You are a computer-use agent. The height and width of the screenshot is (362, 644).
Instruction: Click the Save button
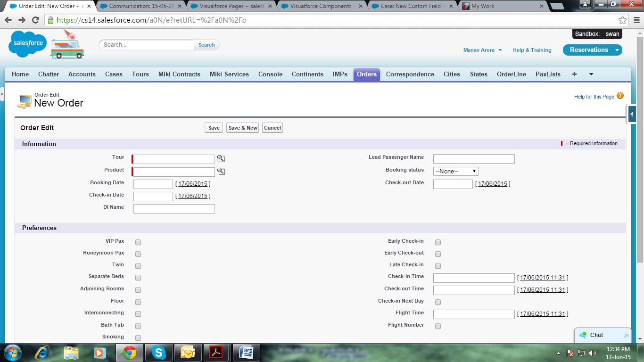point(214,128)
